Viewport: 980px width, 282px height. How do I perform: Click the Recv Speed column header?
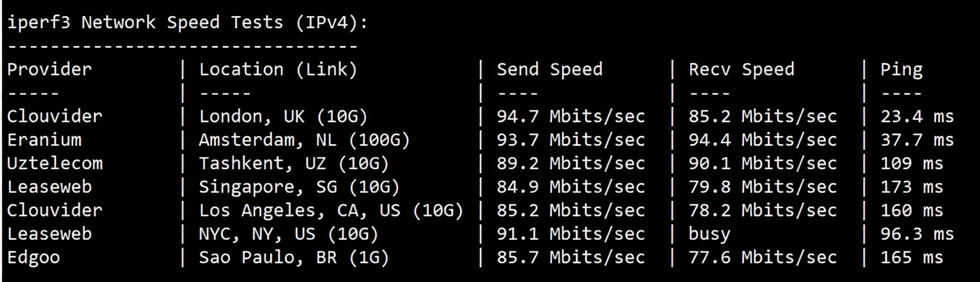pos(741,69)
